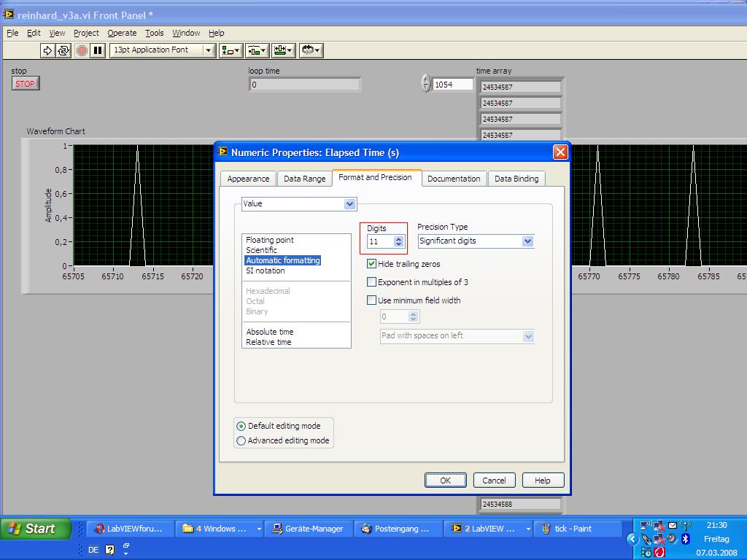Open the Resize Objects tool
This screenshot has width=747, height=560.
coord(282,50)
